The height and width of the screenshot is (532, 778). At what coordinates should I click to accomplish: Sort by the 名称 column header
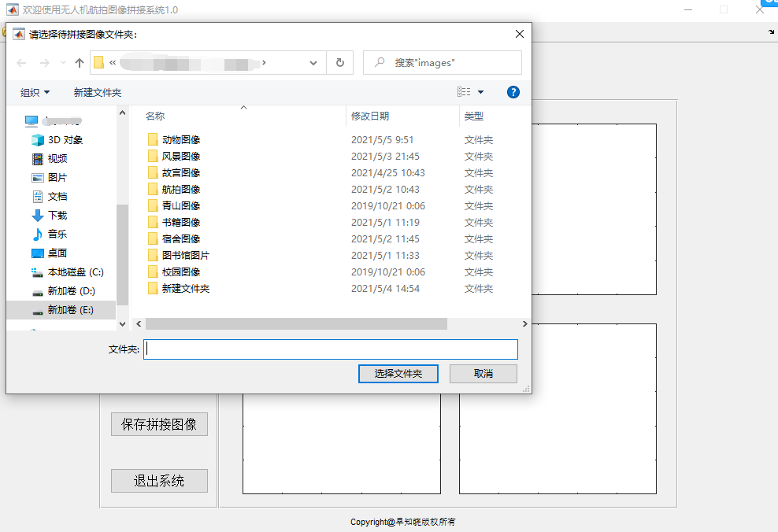156,115
